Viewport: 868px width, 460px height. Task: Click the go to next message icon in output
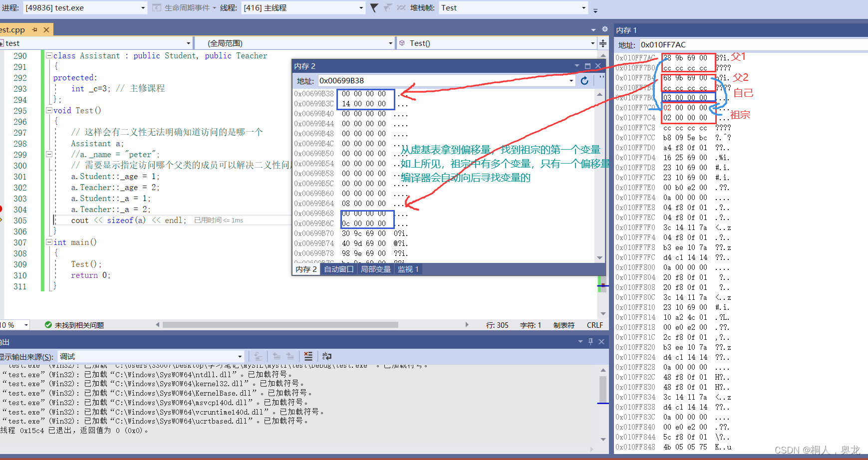click(290, 356)
